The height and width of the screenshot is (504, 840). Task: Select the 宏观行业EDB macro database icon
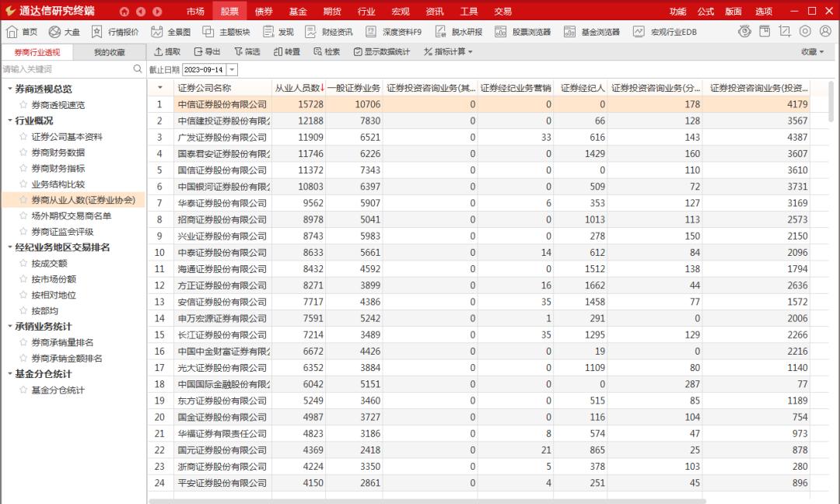pyautogui.click(x=657, y=32)
